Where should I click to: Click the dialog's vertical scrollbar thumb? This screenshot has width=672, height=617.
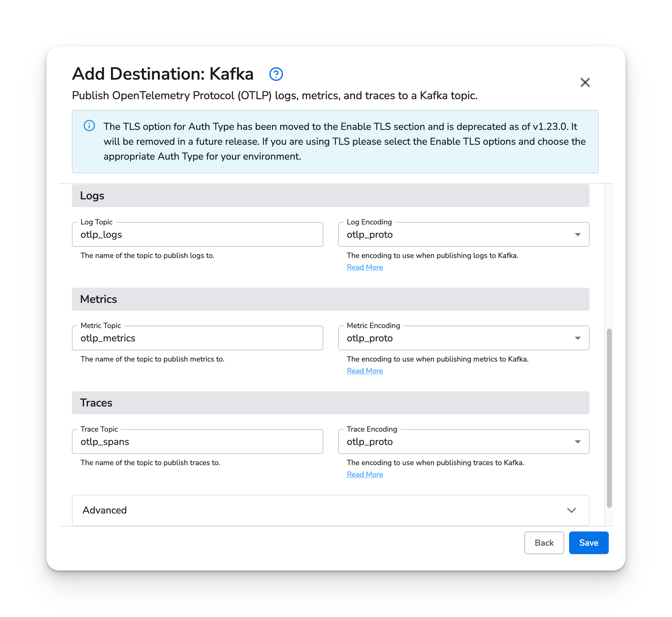(609, 418)
